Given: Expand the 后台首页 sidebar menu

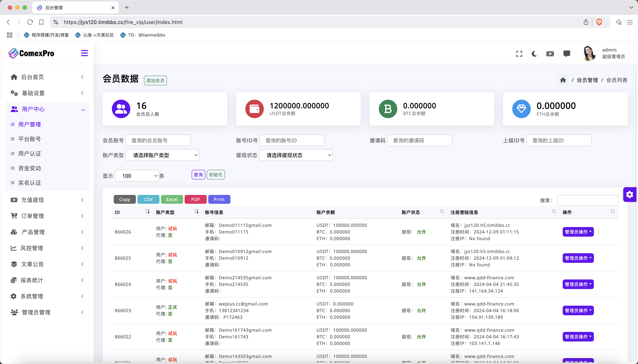Looking at the screenshot, I should (x=47, y=77).
